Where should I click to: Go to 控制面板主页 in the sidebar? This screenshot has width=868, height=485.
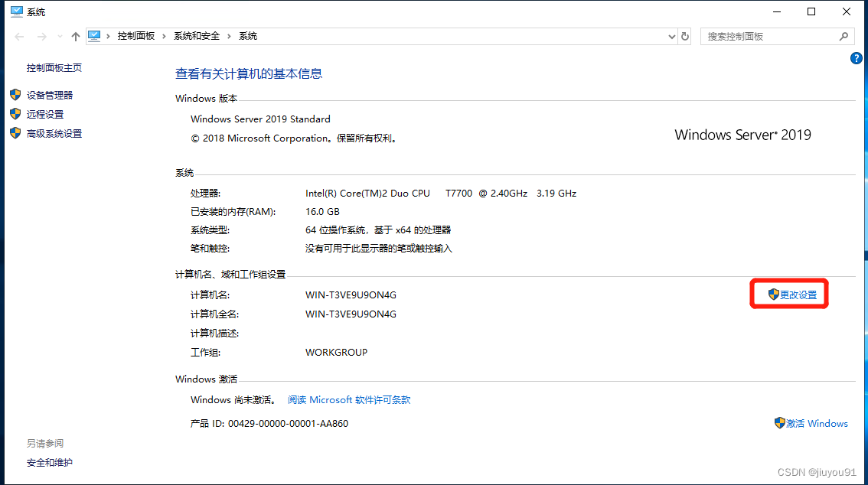54,68
